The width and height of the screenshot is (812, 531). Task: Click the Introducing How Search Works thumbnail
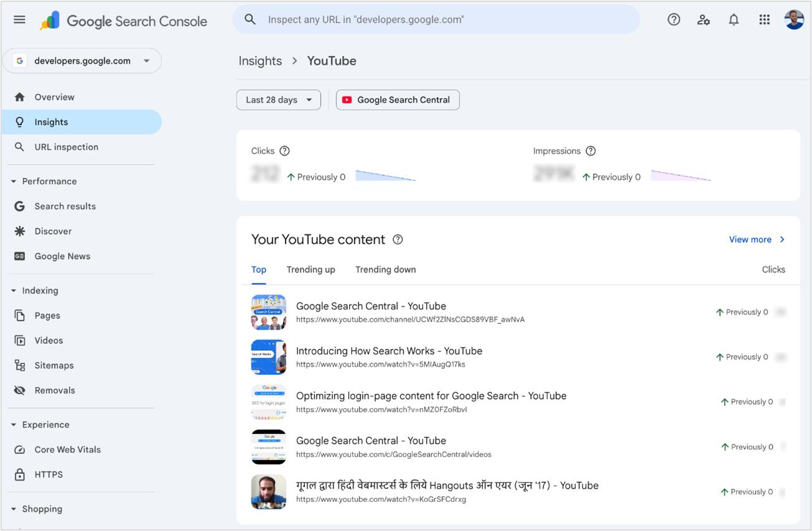tap(268, 357)
